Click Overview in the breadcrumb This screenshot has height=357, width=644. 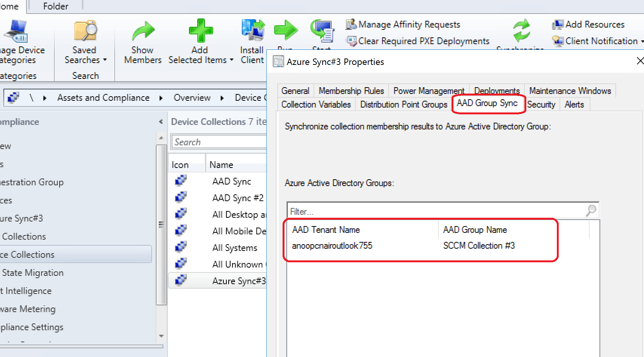click(x=192, y=98)
